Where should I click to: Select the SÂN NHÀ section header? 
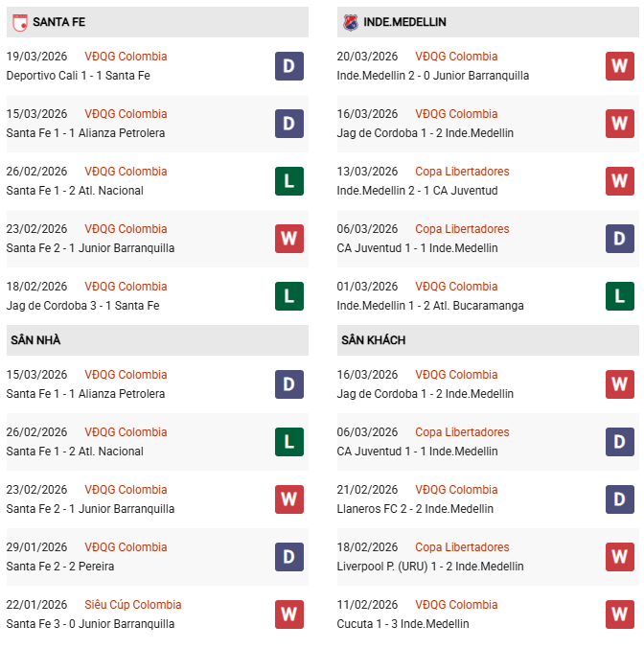coord(35,340)
